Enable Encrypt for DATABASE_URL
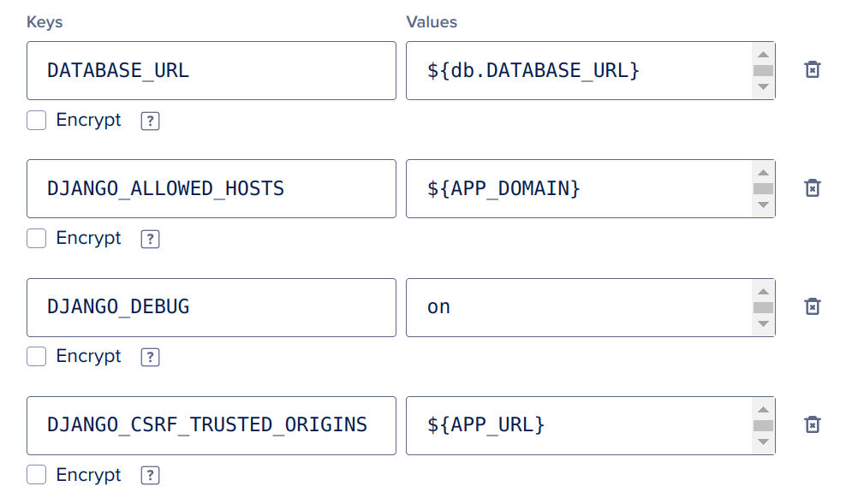 coord(37,121)
